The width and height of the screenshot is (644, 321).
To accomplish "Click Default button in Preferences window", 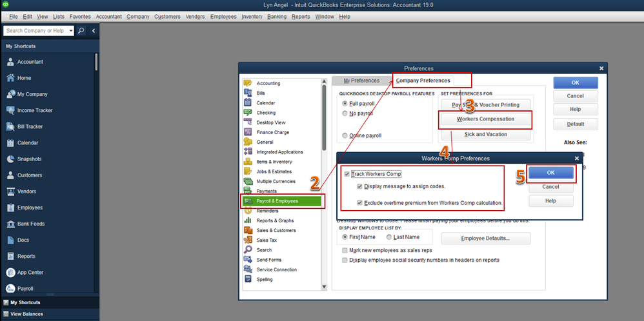I will click(x=576, y=124).
